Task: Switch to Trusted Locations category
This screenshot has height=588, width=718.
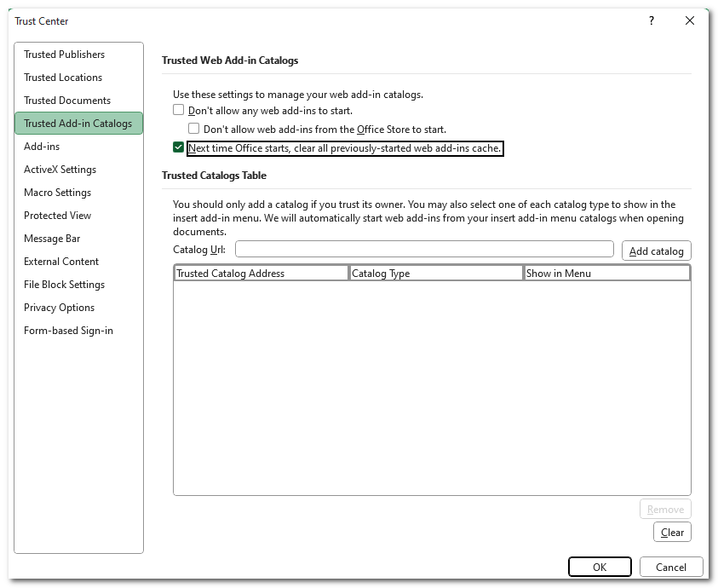Action: pyautogui.click(x=63, y=78)
